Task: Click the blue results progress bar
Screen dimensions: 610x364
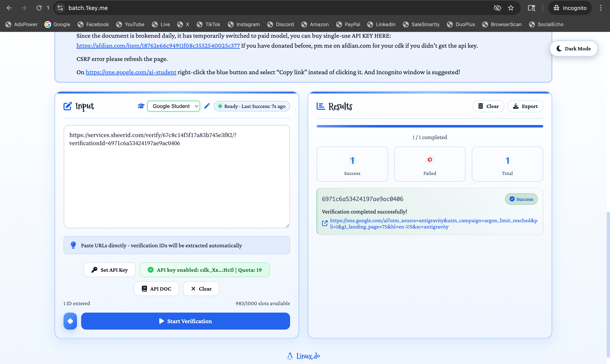Action: pos(429,126)
